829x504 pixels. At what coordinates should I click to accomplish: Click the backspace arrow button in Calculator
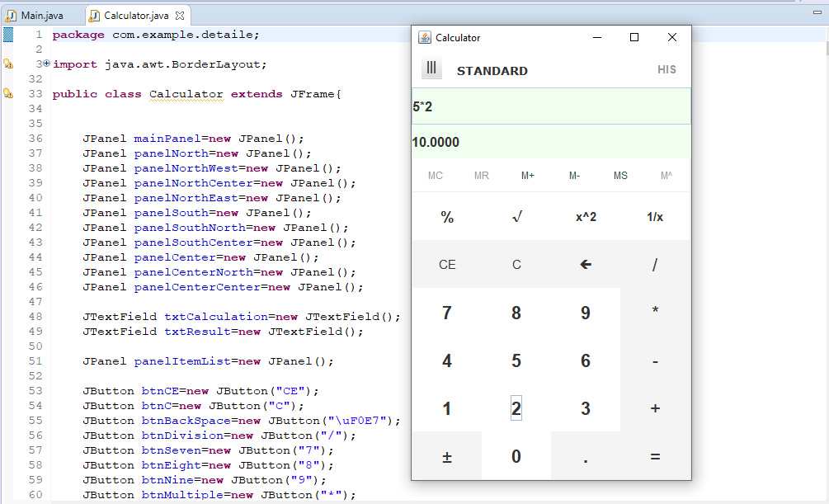click(x=586, y=265)
